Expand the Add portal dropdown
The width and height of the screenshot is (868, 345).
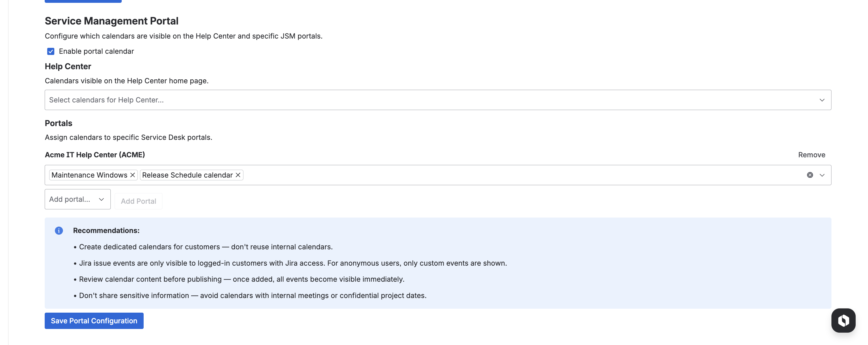77,199
